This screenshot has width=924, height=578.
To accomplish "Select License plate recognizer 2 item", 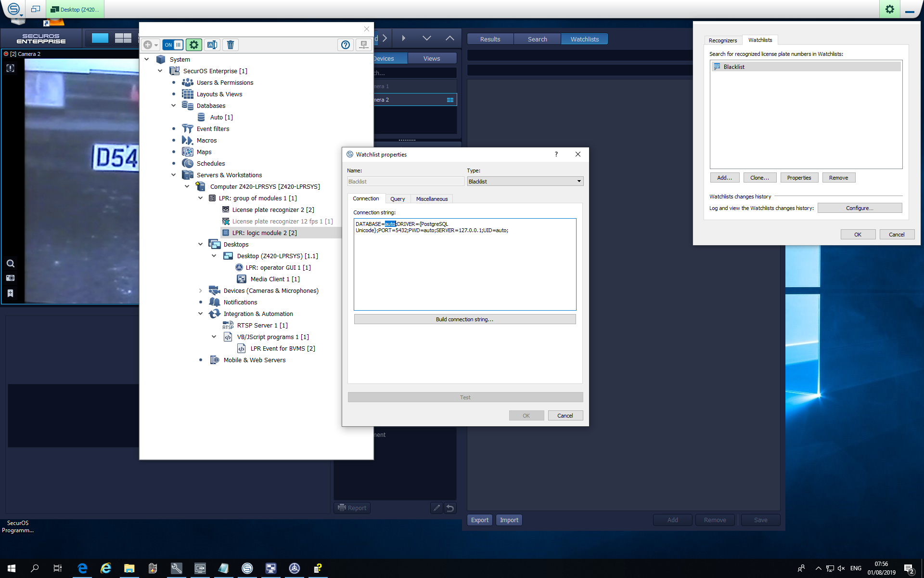I will point(273,210).
